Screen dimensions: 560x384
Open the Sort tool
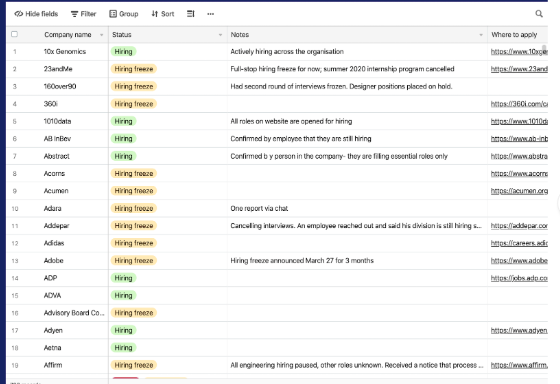162,14
